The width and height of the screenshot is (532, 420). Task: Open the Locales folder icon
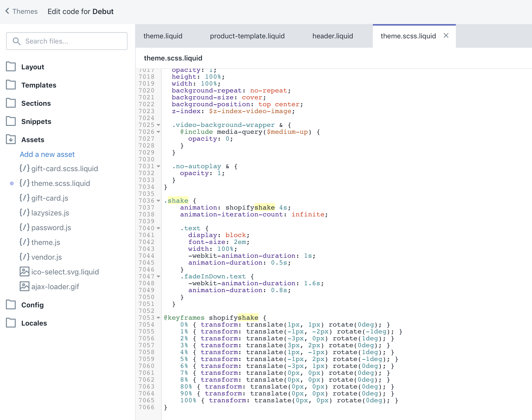[11, 323]
